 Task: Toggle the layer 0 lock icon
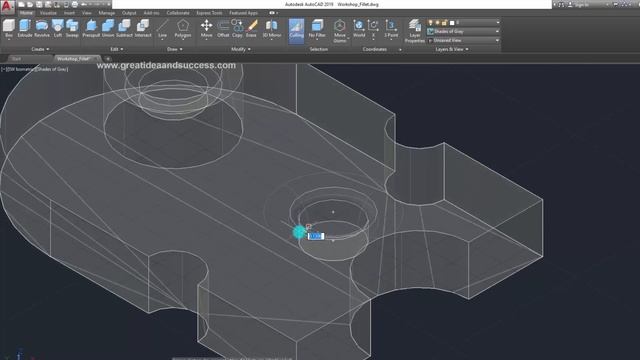444,22
